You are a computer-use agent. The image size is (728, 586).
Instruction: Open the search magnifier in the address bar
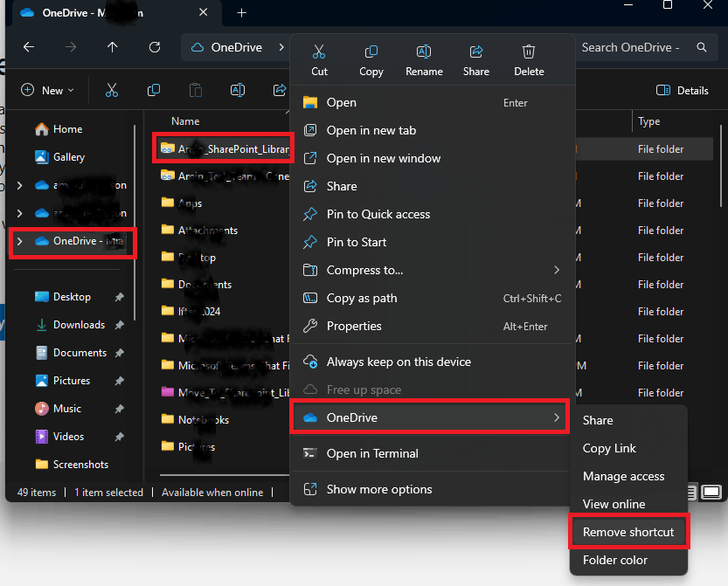pos(702,47)
